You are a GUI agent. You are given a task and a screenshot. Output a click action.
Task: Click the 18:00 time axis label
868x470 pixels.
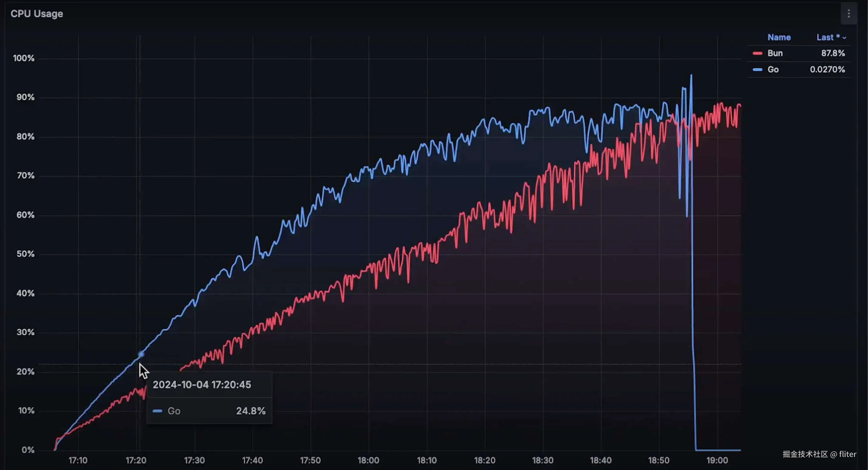pos(368,460)
